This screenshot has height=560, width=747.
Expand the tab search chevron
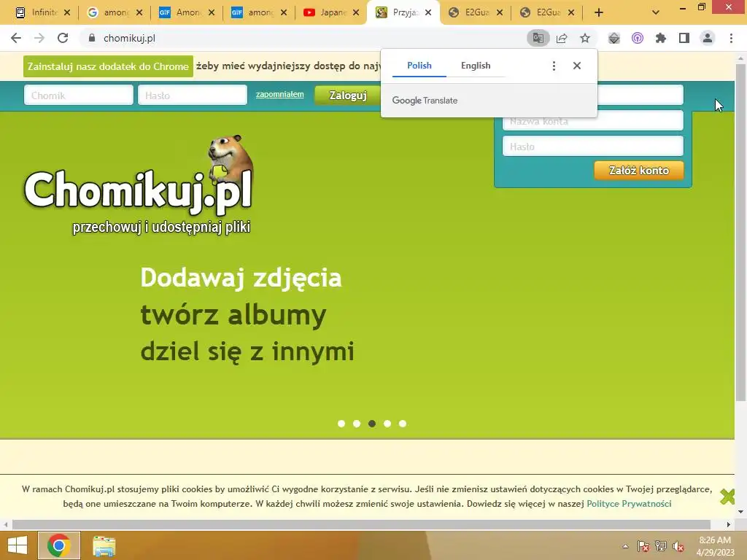[656, 13]
